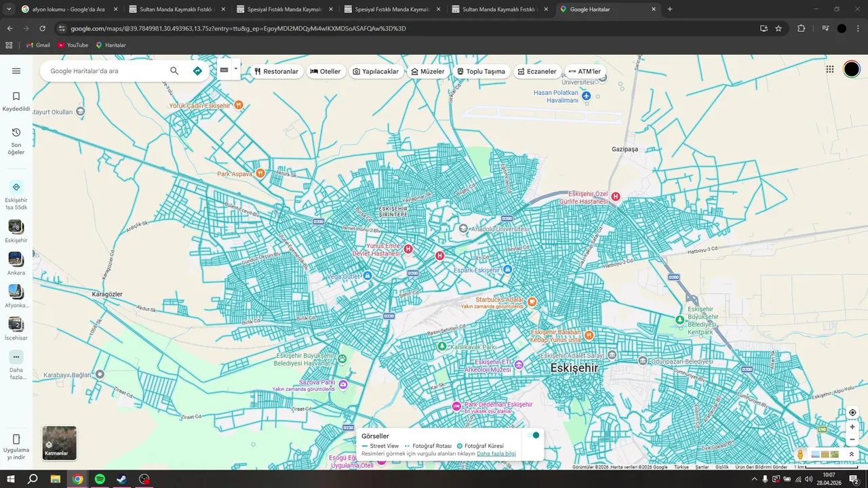
Task: Click the Hasan Polatkan Havalimanı airport marker
Action: coord(587,96)
